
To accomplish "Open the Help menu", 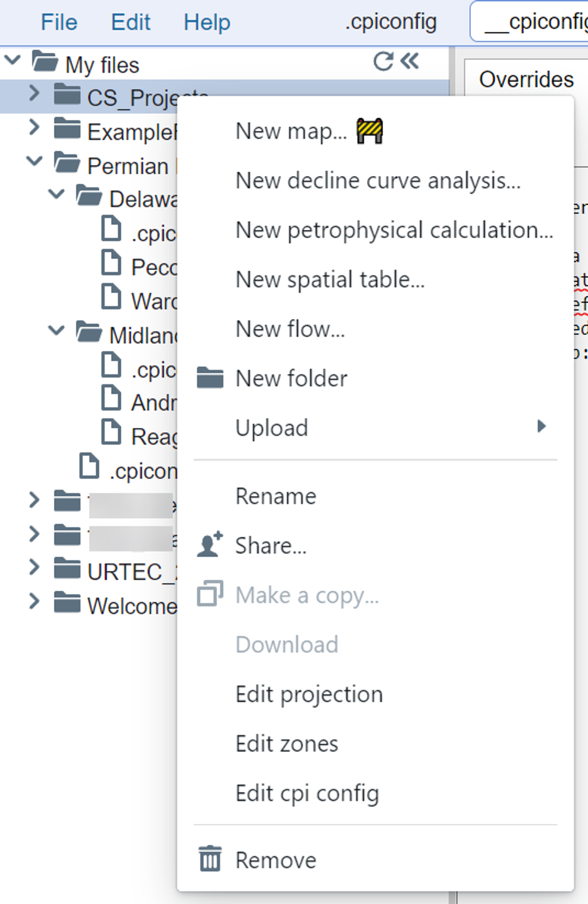I will [207, 22].
